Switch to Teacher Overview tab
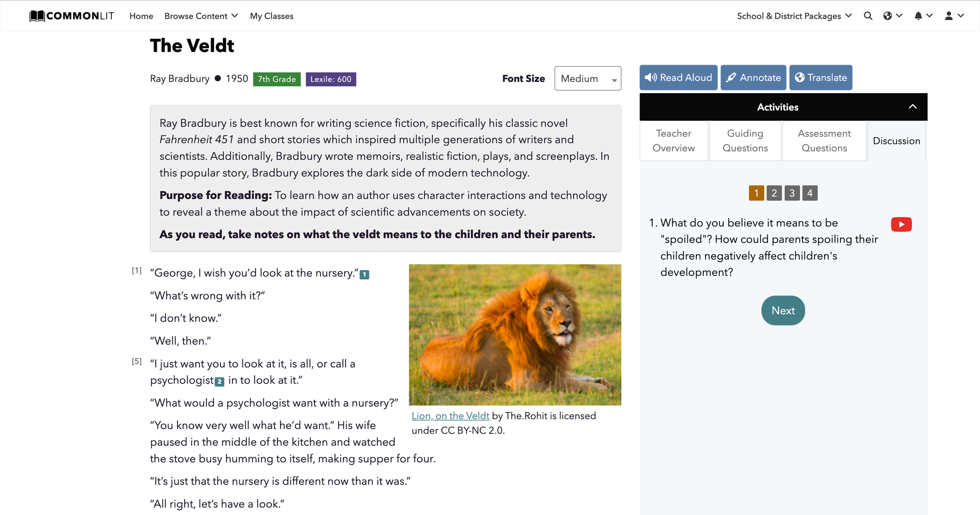980x515 pixels. point(674,141)
